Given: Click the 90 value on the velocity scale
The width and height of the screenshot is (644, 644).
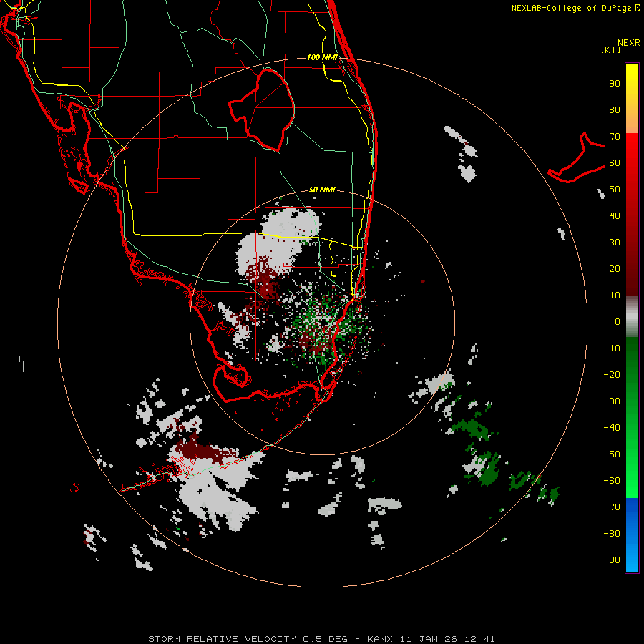Looking at the screenshot, I should point(615,84).
